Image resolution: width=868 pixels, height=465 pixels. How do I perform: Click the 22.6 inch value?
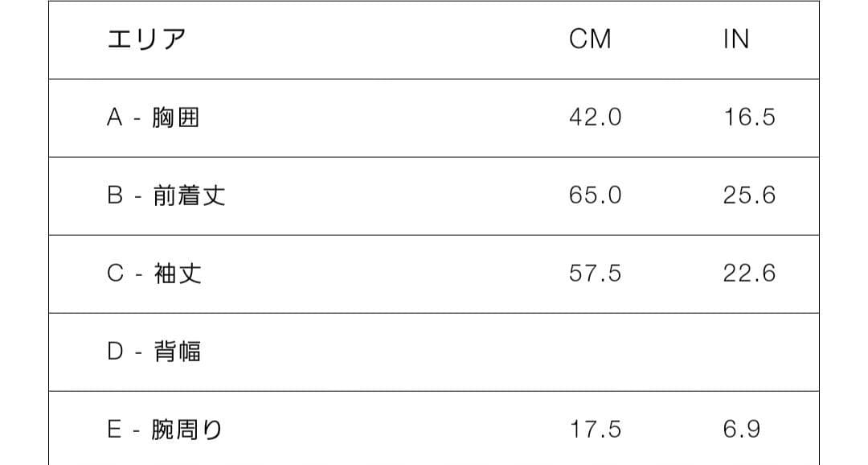point(749,274)
